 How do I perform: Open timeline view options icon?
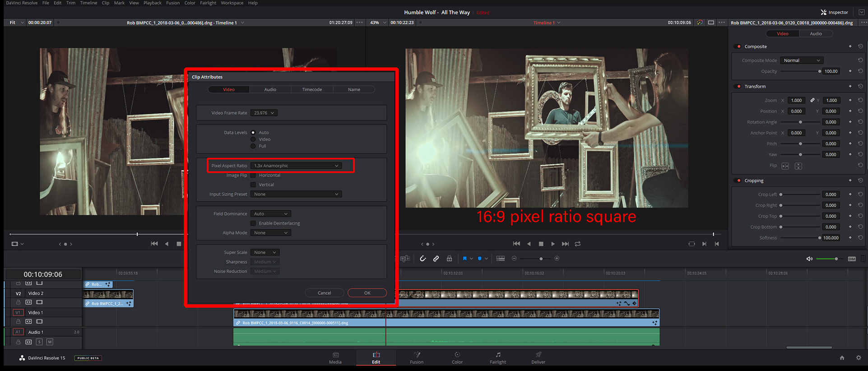(501, 259)
